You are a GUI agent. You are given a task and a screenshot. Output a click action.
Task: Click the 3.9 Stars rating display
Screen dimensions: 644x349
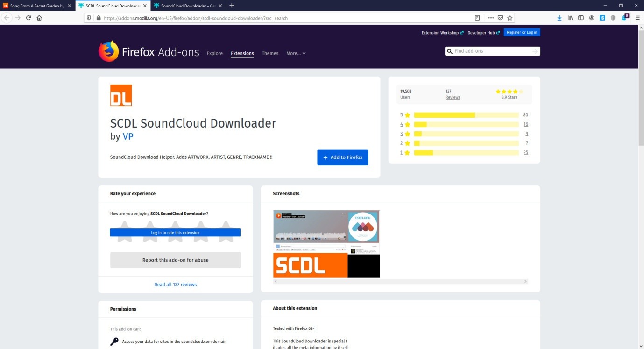point(509,94)
